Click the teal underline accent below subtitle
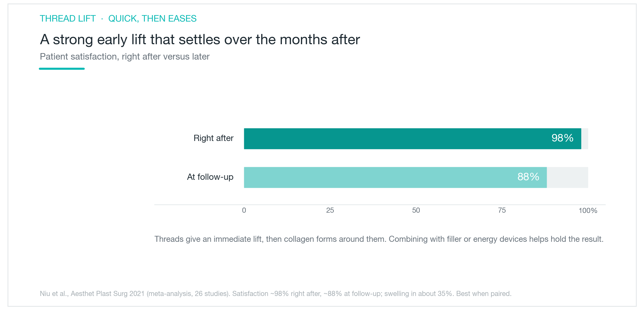This screenshot has width=644, height=310. 62,69
